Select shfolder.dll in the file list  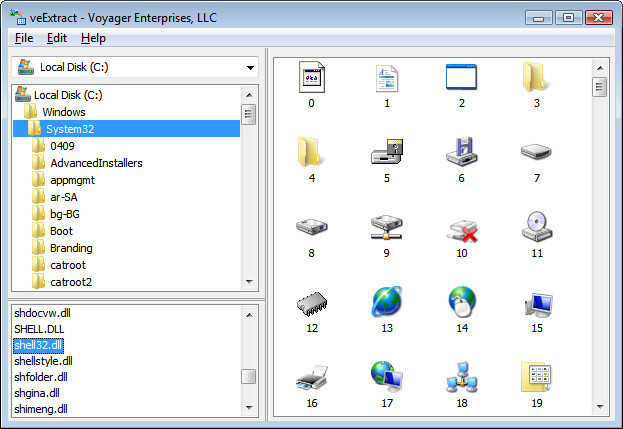pos(41,377)
